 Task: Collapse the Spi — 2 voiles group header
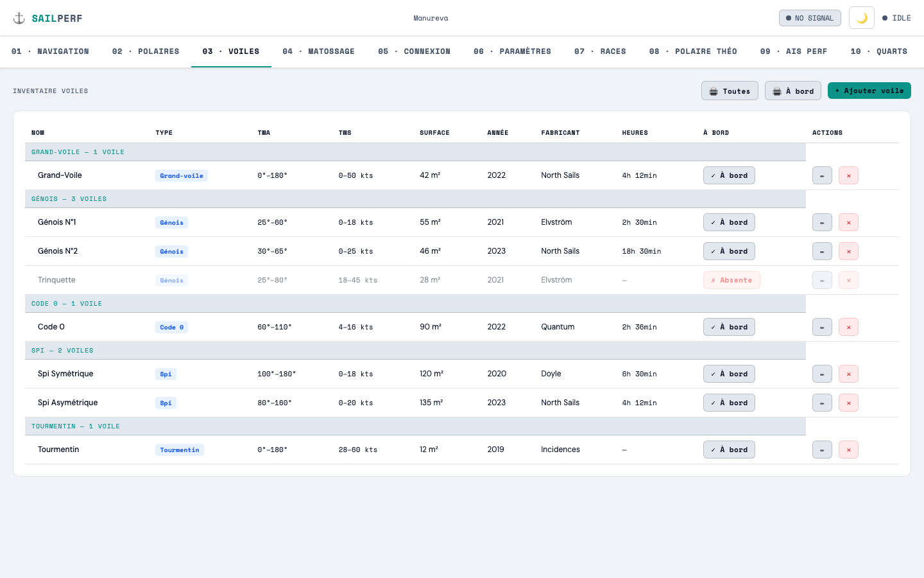pyautogui.click(x=415, y=351)
